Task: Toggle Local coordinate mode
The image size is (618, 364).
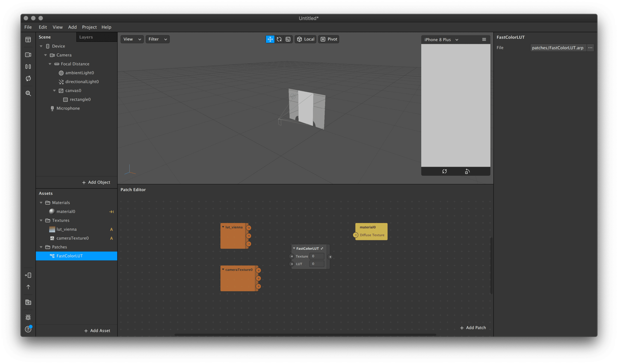Action: [305, 39]
